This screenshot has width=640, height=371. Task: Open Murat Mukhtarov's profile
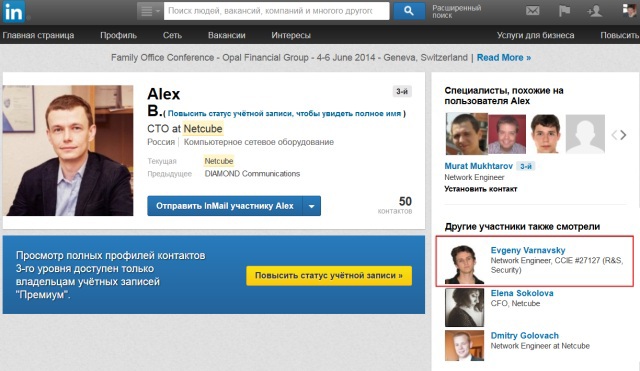tap(478, 166)
